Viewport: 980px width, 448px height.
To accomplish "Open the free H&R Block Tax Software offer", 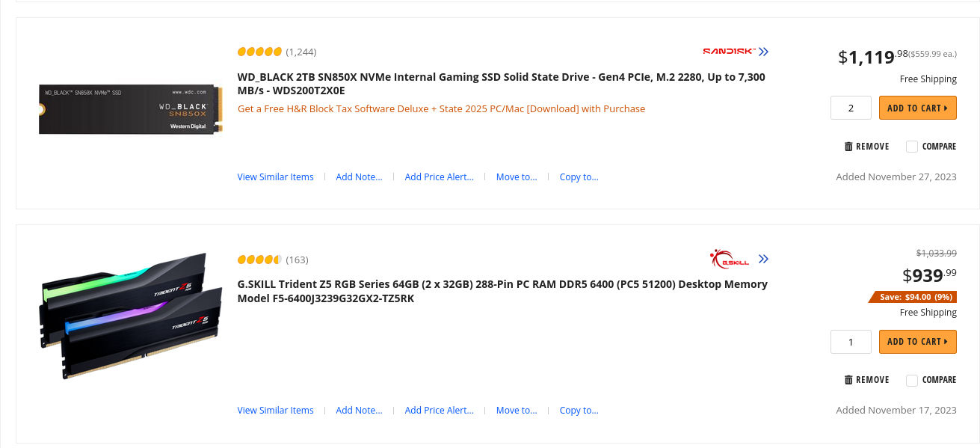I will tap(441, 108).
